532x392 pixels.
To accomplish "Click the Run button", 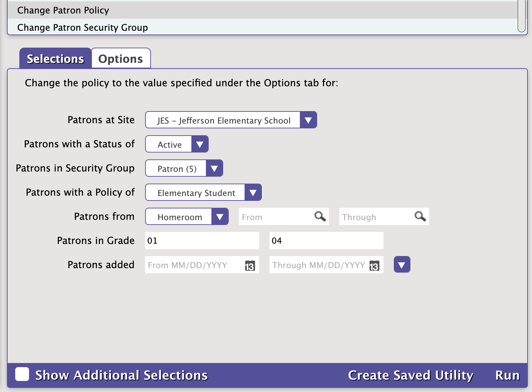I will [x=507, y=375].
